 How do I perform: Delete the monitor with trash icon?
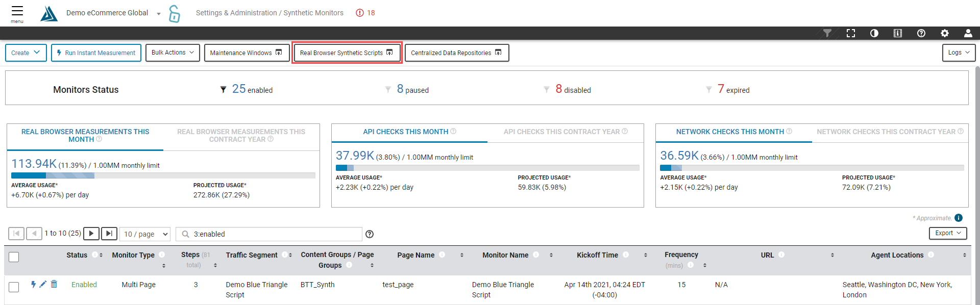[x=54, y=284]
